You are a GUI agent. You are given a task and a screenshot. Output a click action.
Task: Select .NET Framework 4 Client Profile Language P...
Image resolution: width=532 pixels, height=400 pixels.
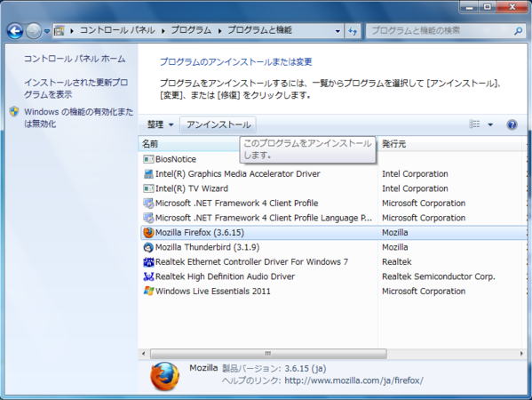264,218
